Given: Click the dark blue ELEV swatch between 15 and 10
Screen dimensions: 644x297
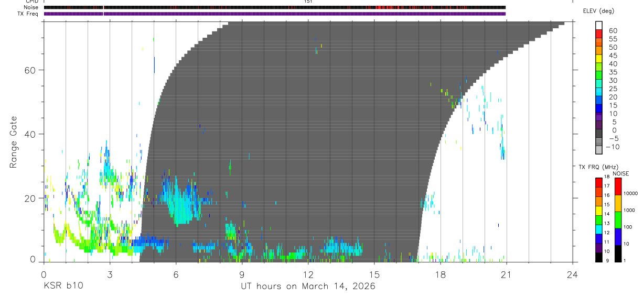Looking at the screenshot, I should pyautogui.click(x=599, y=109).
